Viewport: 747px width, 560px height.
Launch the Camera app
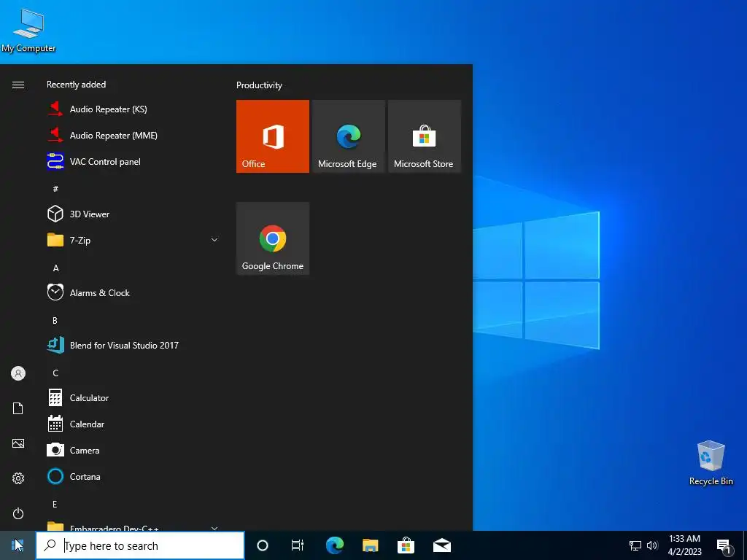pyautogui.click(x=133, y=450)
